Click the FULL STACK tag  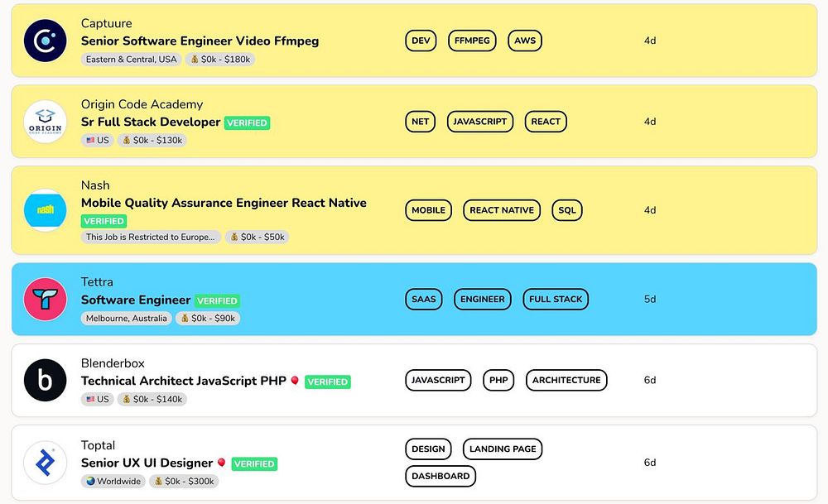point(556,300)
